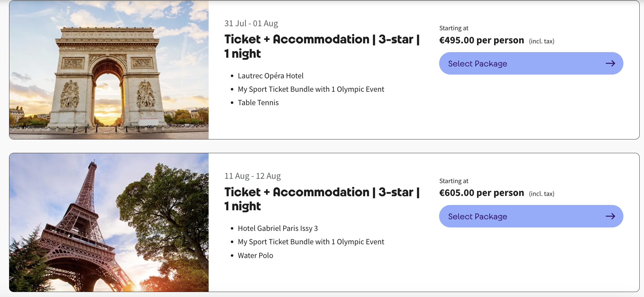Click the 11 Aug - 12 Aug date label
This screenshot has height=297, width=644.
click(252, 176)
